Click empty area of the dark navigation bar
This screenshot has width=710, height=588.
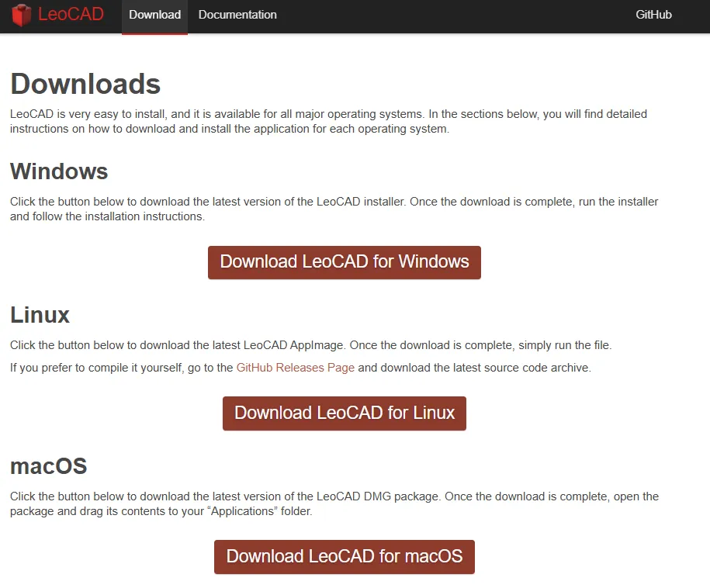(x=450, y=16)
